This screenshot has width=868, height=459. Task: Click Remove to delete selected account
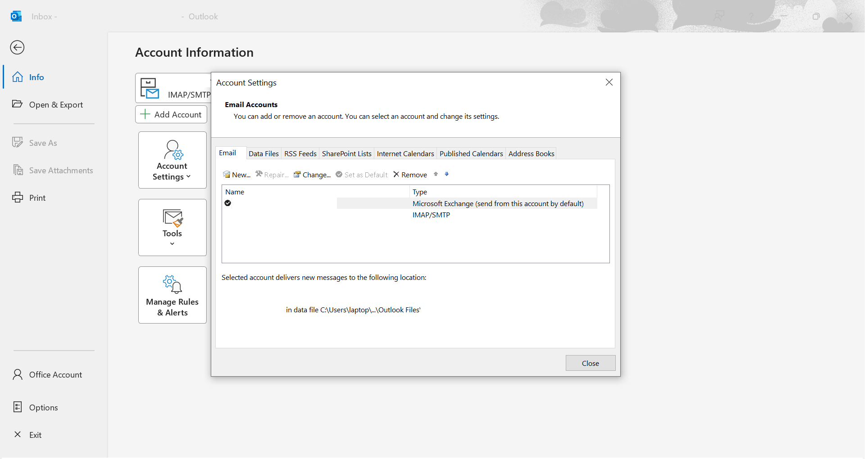(x=410, y=175)
